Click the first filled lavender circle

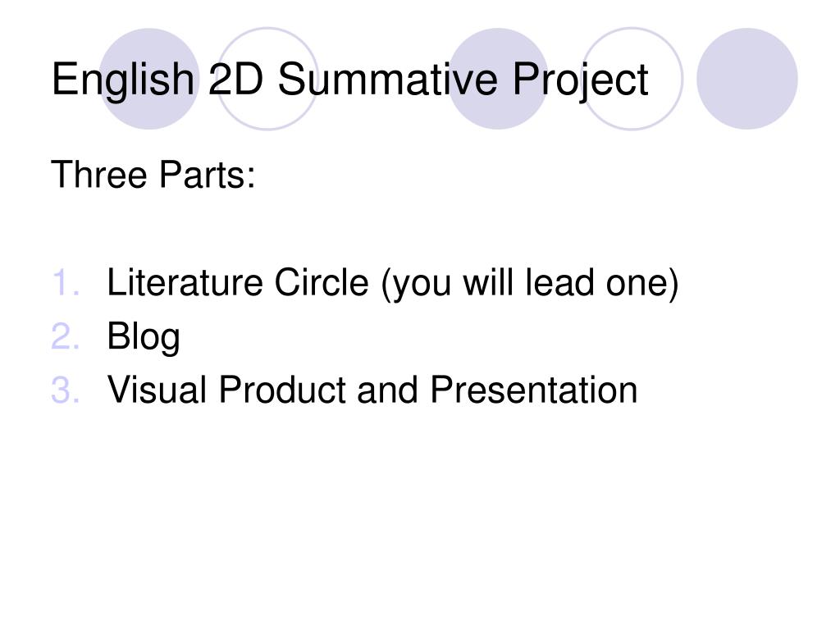149,79
